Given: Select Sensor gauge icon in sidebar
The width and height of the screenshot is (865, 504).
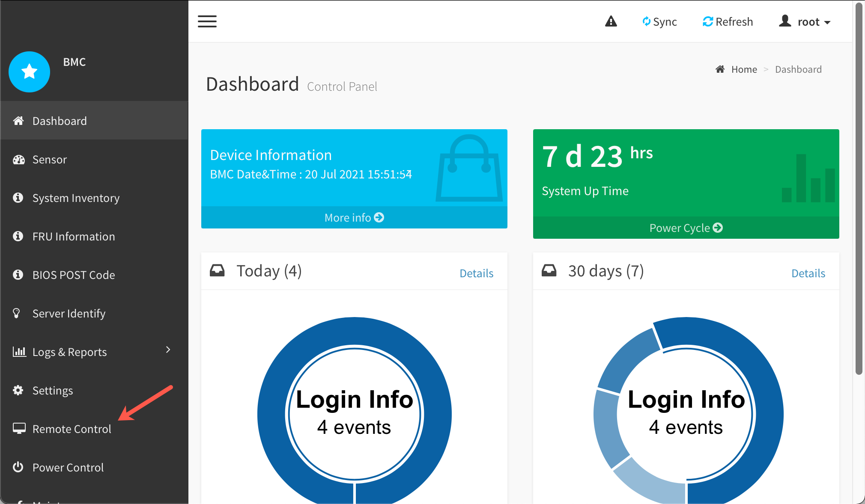Looking at the screenshot, I should [19, 160].
